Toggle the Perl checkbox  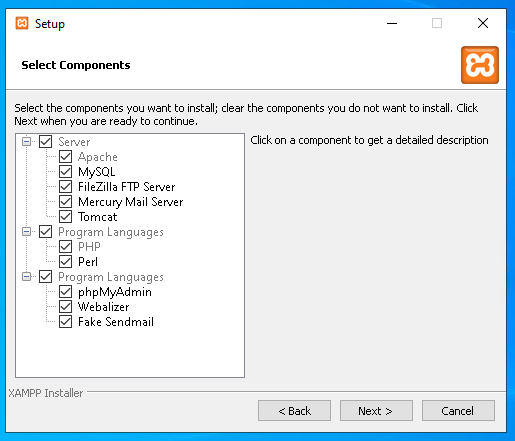tap(65, 262)
